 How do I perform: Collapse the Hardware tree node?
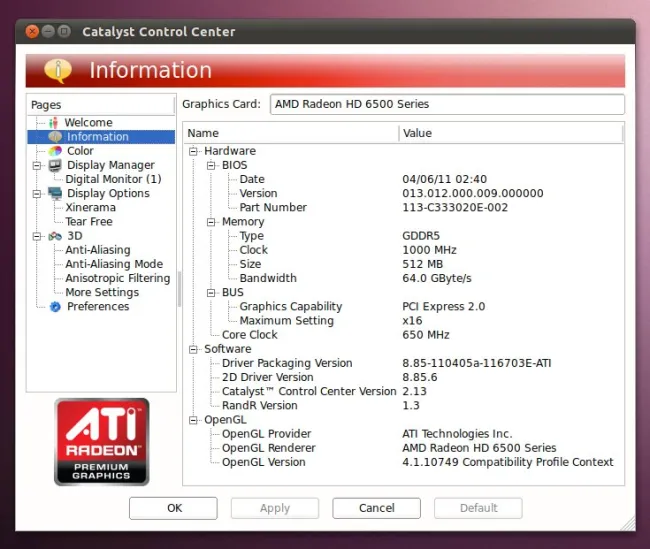pyautogui.click(x=194, y=151)
